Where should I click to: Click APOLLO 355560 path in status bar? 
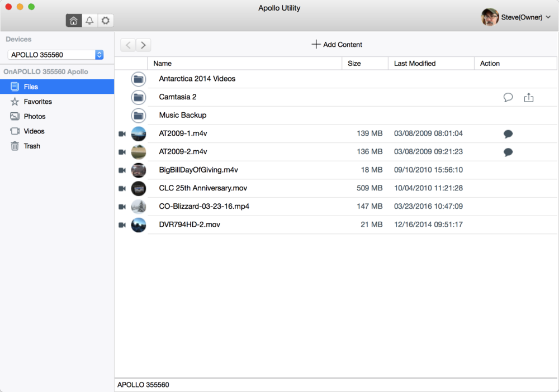click(143, 385)
